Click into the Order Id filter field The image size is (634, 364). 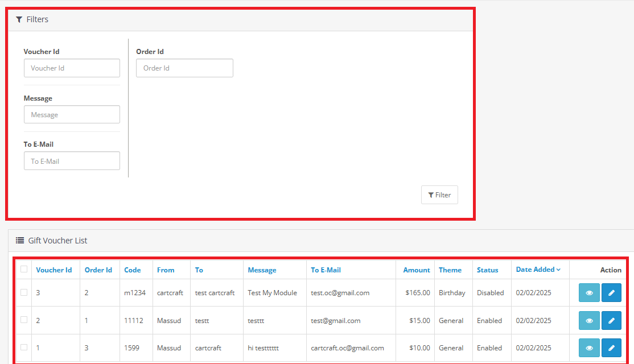[184, 68]
